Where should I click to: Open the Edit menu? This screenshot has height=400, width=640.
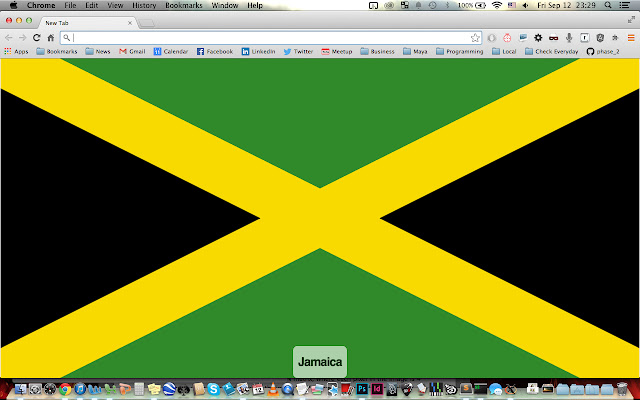click(91, 5)
